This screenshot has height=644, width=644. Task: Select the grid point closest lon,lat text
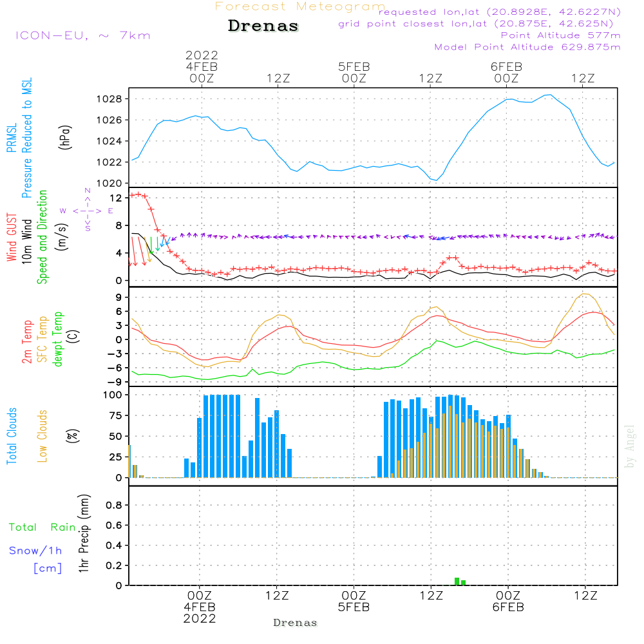[476, 24]
